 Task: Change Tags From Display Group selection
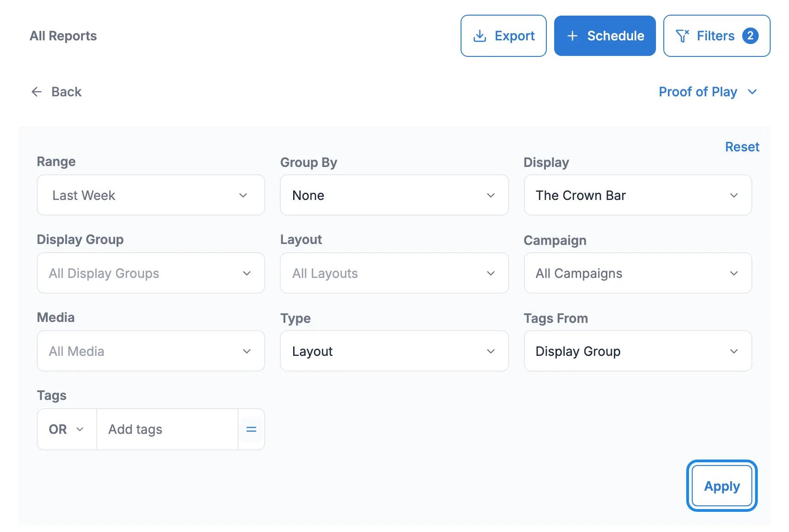point(638,351)
